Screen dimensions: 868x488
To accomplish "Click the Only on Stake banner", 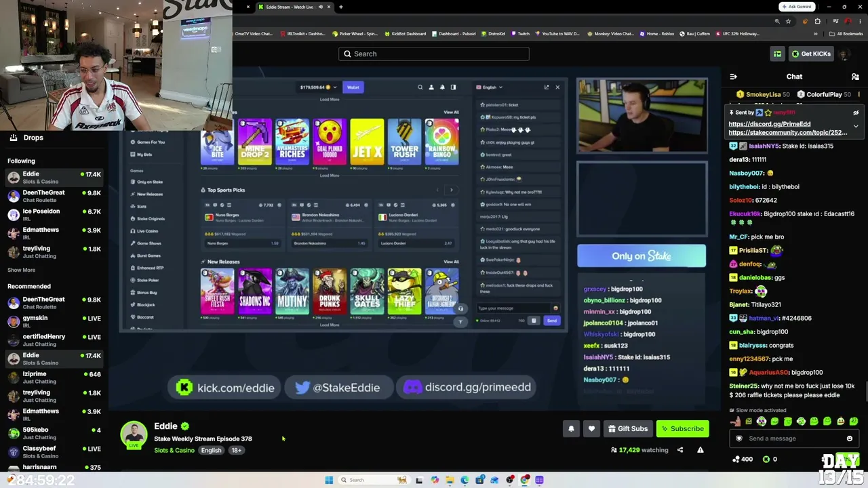I will [642, 256].
